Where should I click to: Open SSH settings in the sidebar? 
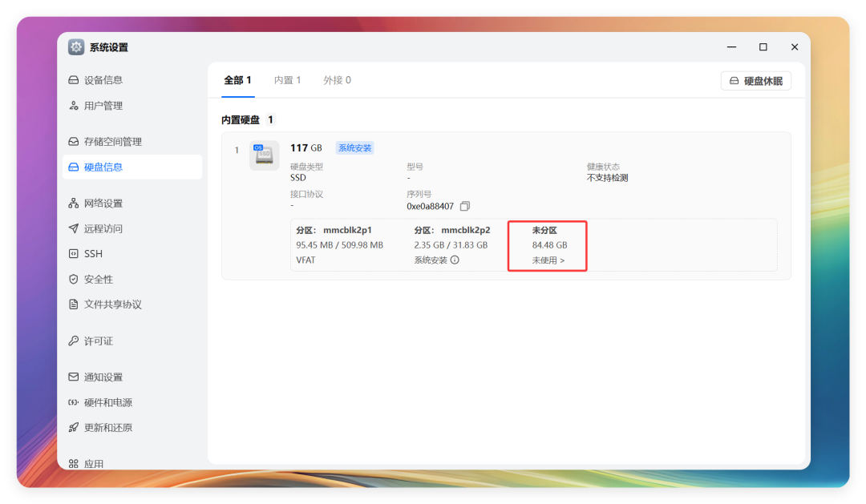pos(132,254)
